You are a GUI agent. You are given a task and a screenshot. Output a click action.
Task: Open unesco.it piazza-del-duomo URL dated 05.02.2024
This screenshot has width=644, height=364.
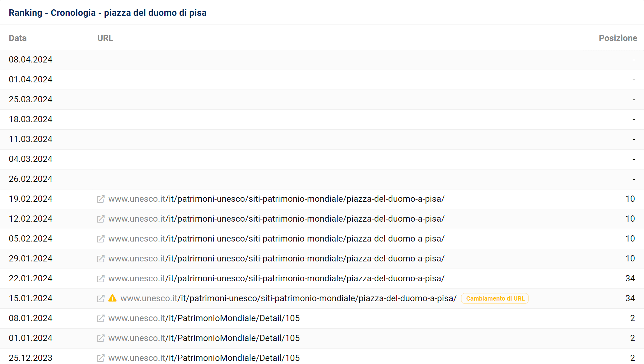(x=276, y=239)
